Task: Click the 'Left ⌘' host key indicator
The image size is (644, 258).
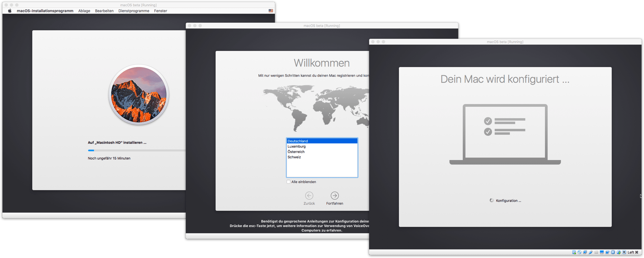Action: click(x=633, y=252)
